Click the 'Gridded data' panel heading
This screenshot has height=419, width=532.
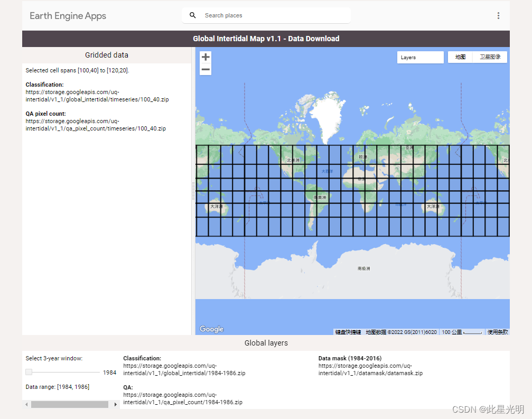[x=107, y=55]
